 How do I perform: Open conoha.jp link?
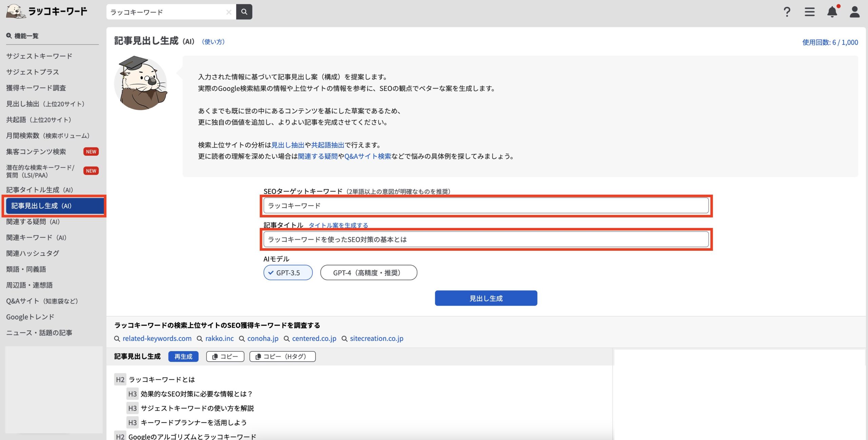point(263,339)
